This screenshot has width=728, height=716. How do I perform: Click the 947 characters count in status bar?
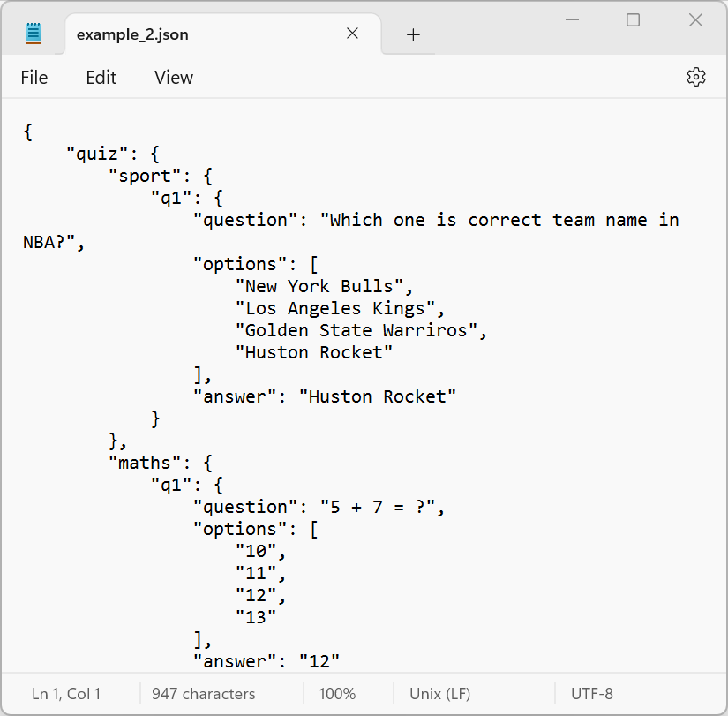tap(203, 694)
